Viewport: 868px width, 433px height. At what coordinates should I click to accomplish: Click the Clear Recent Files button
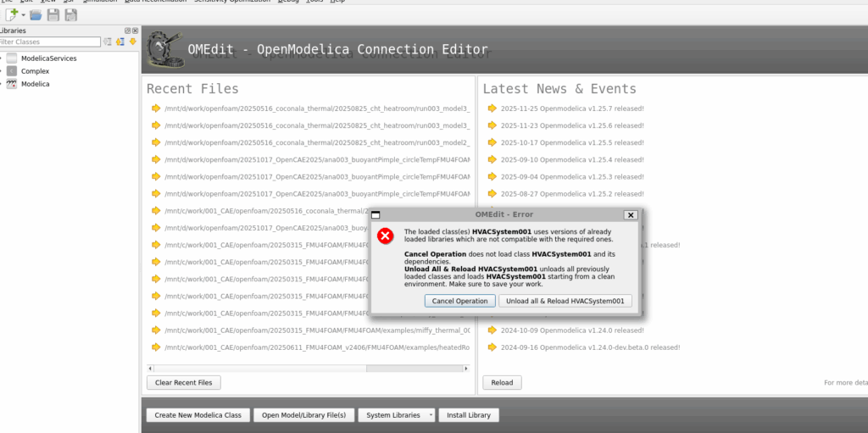pyautogui.click(x=184, y=382)
